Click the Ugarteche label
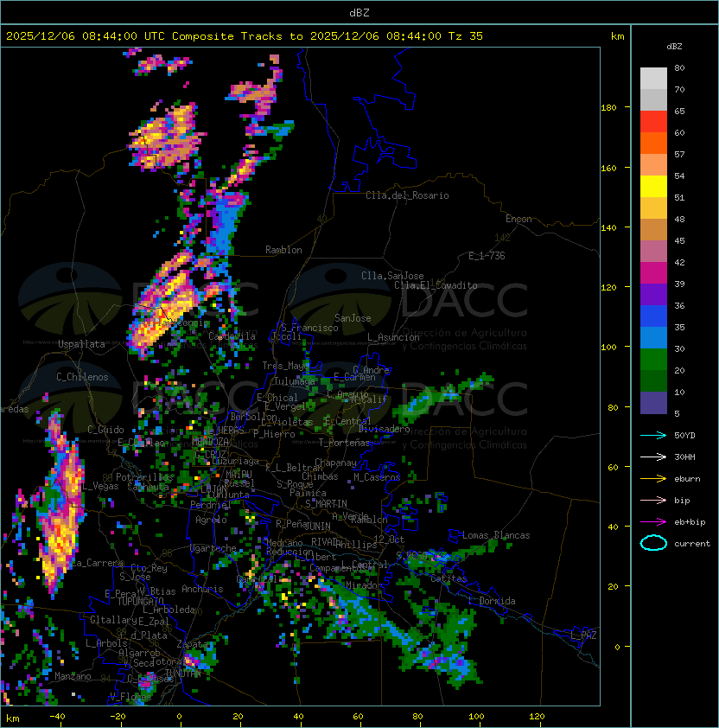The width and height of the screenshot is (719, 728). tap(213, 548)
